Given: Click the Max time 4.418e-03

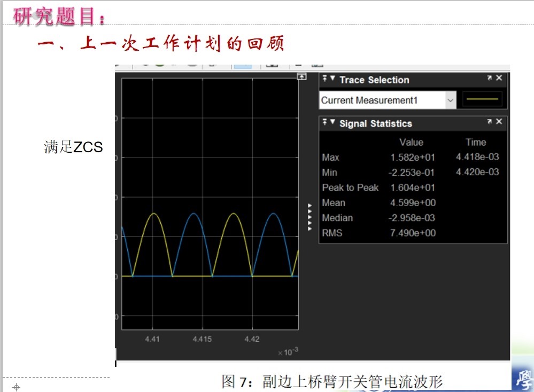Looking at the screenshot, I should coord(477,157).
